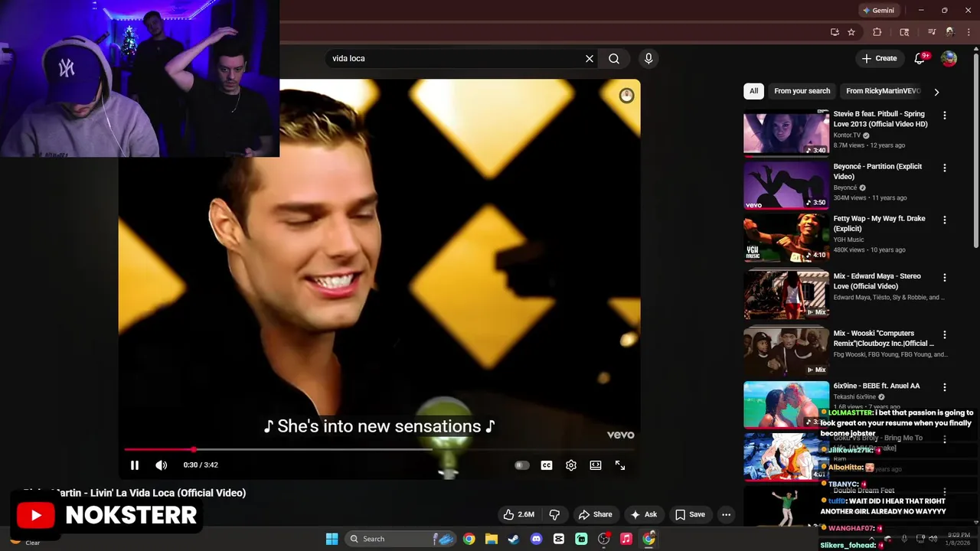Open Chrome media controls icon
980x551 pixels.
(932, 32)
